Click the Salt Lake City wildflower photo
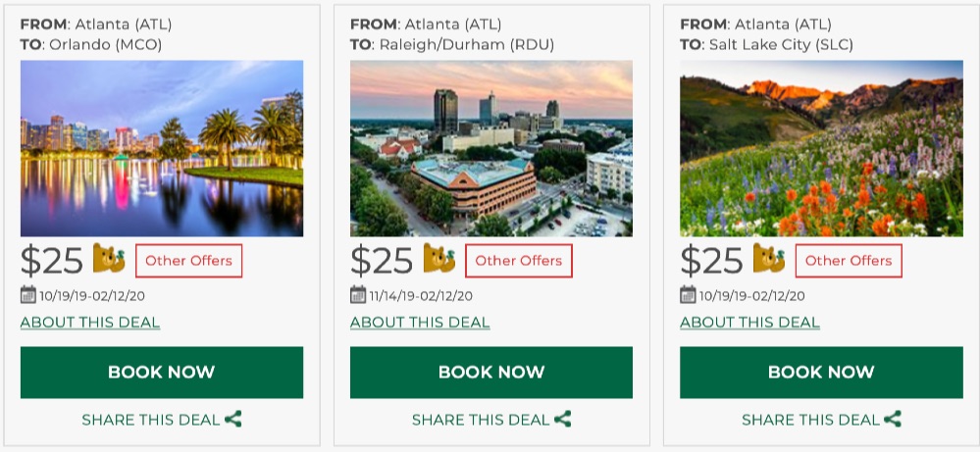This screenshot has height=452, width=980. tap(821, 148)
